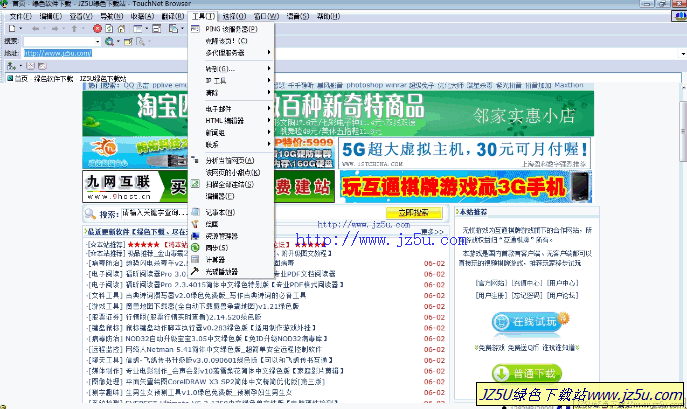The image size is (687, 409).
Task: Click the Paint icon in Tools menu
Action: [195, 224]
